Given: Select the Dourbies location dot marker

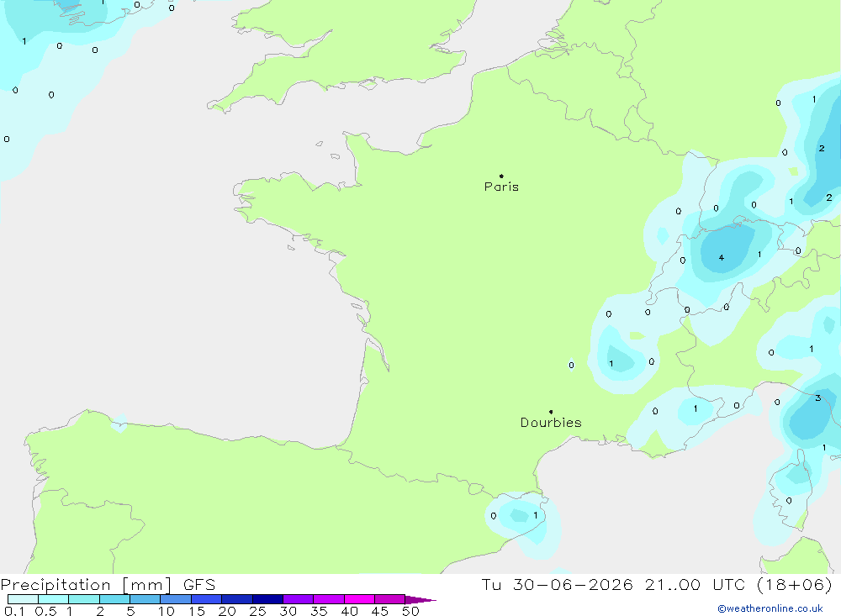Looking at the screenshot, I should (551, 412).
